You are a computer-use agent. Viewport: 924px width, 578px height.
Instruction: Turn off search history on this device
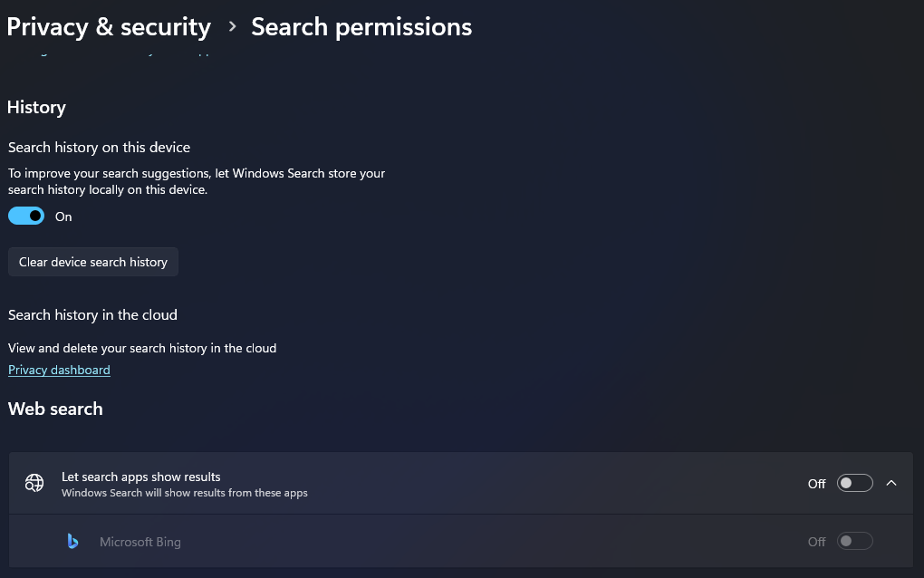coord(26,217)
